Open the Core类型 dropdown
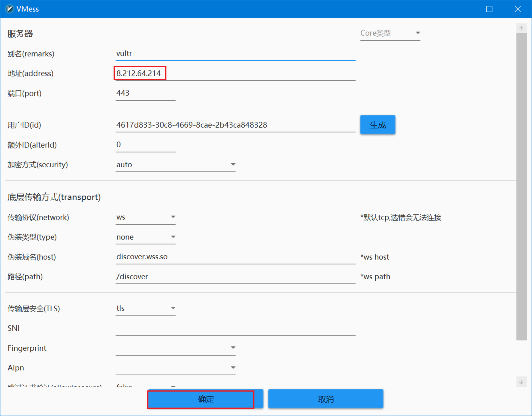This screenshot has height=416, width=532. coord(390,33)
